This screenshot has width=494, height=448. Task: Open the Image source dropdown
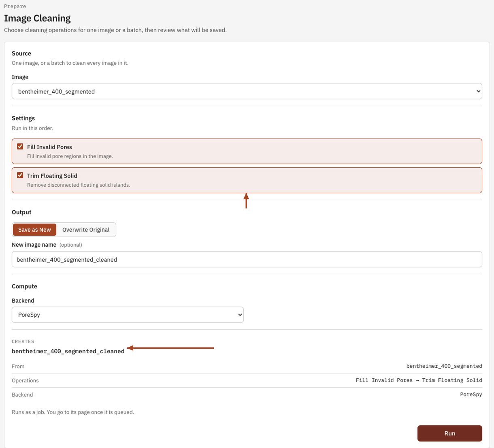point(247,91)
